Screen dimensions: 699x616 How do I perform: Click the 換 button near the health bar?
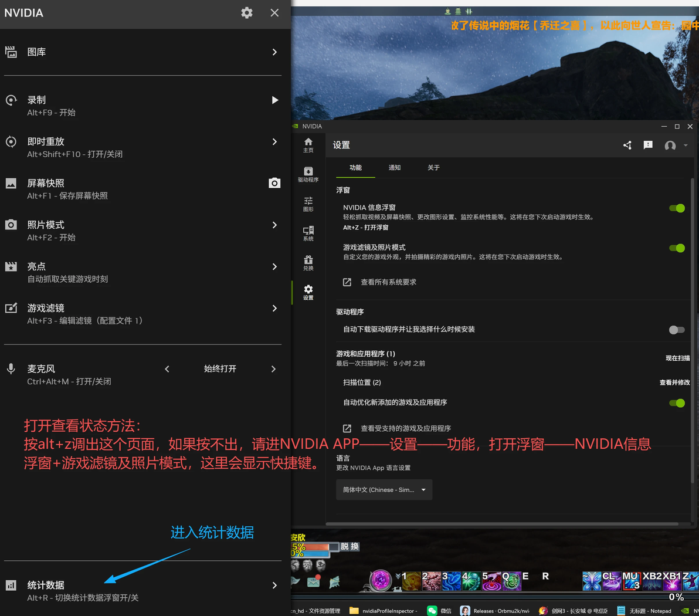355,546
